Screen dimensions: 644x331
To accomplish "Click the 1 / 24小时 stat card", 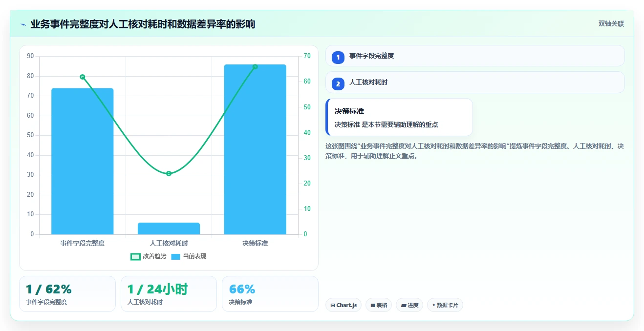I will [169, 294].
